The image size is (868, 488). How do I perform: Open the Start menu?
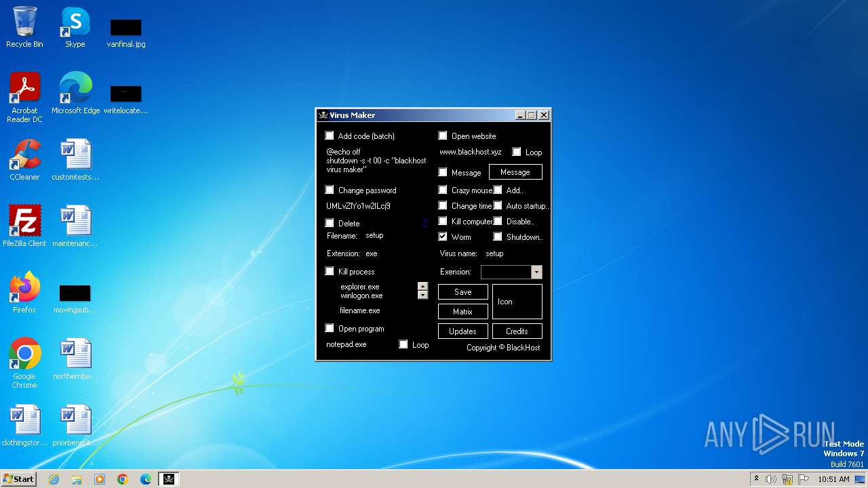pos(18,479)
